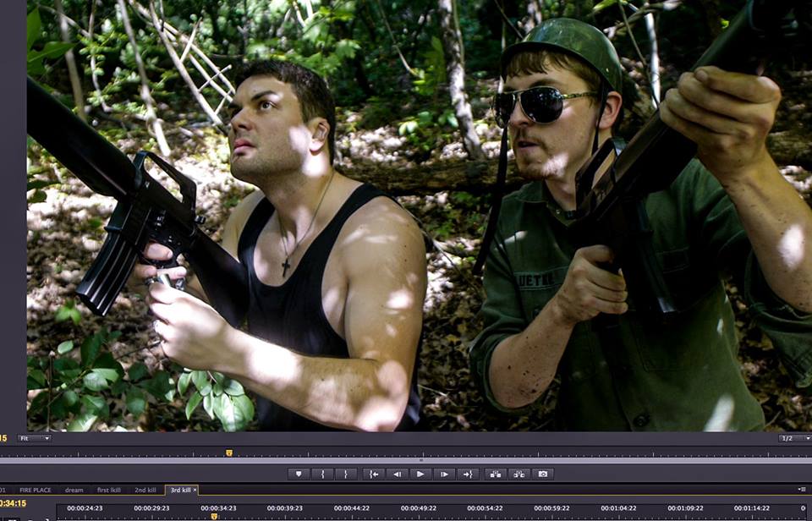Select the 2nd kill sequence tab

click(145, 490)
